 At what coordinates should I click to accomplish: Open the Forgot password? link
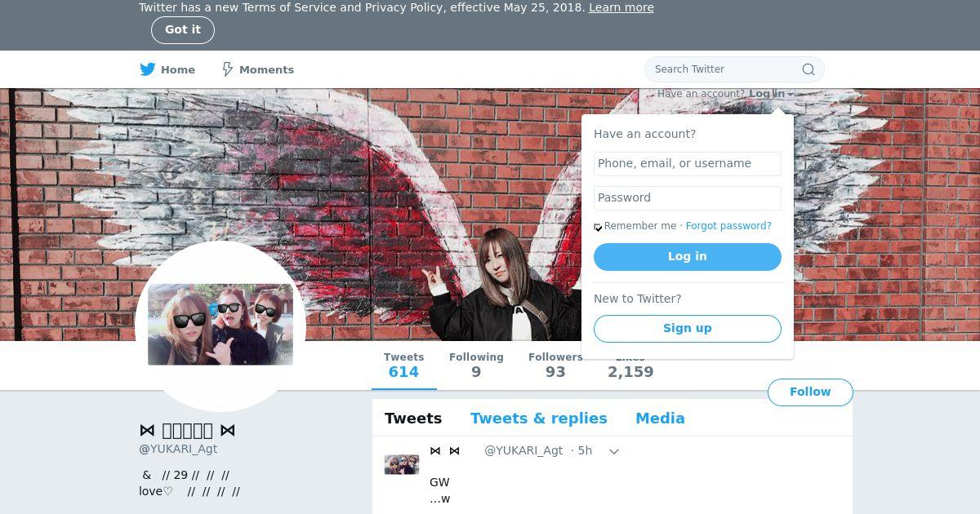tap(728, 226)
